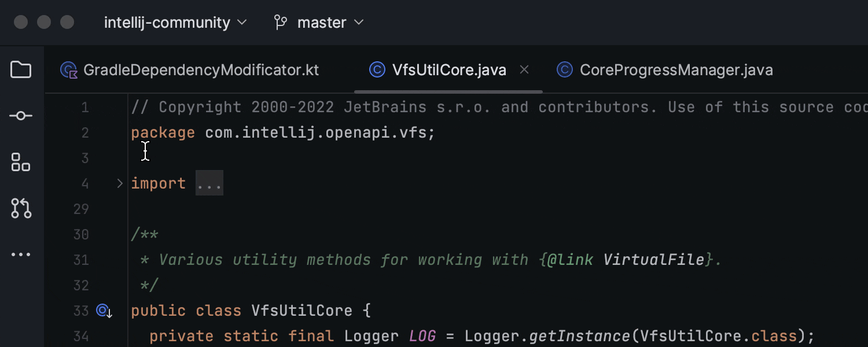Click the More Tool Windows ellipsis icon
This screenshot has width=868, height=347.
point(21,254)
